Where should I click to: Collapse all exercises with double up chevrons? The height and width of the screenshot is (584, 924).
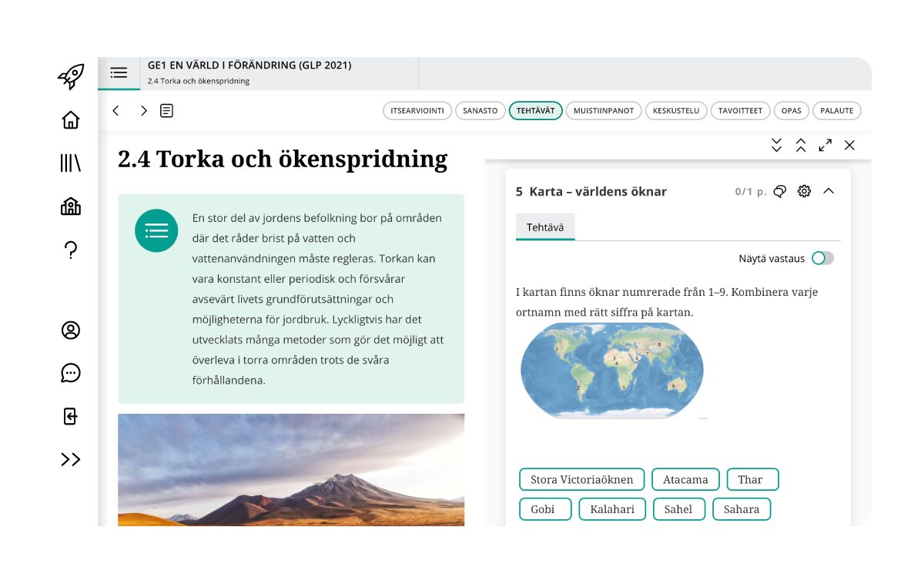tap(801, 145)
